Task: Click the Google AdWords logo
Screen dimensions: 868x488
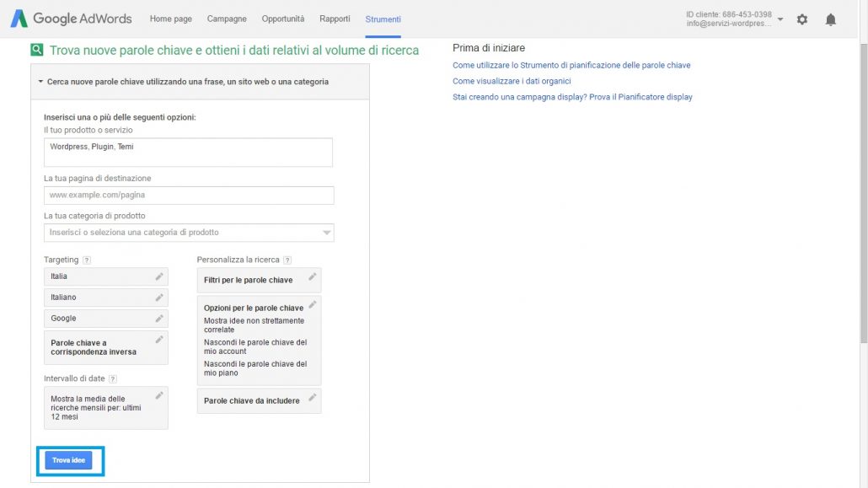Action: click(x=72, y=19)
